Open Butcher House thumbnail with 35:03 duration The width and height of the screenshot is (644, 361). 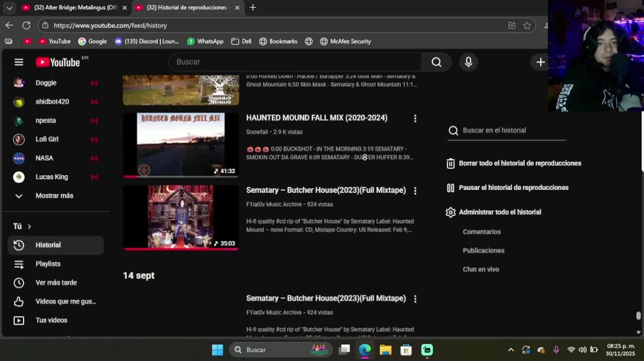[x=181, y=217]
